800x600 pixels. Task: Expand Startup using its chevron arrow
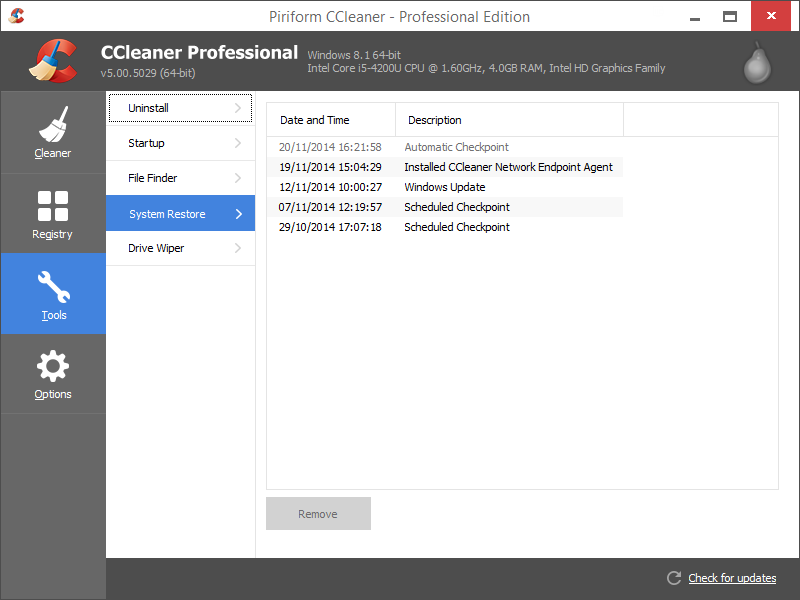tap(240, 143)
